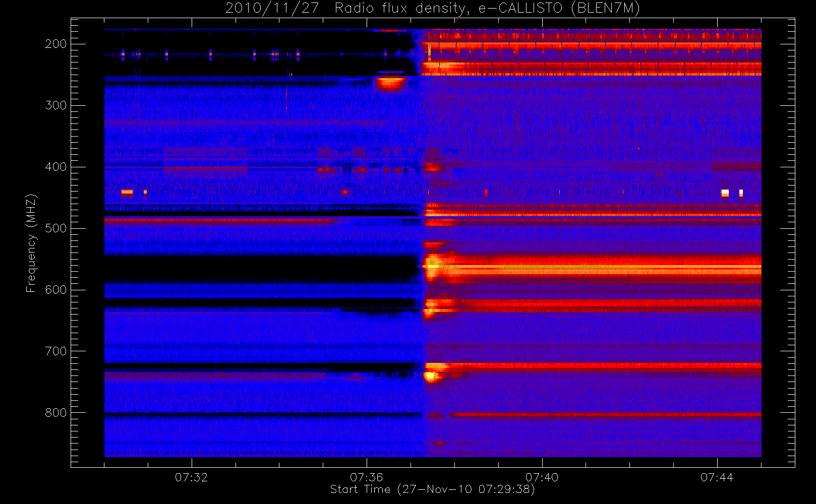This screenshot has width=816, height=504.
Task: Click the 300 frequency tick label
Action: point(55,105)
